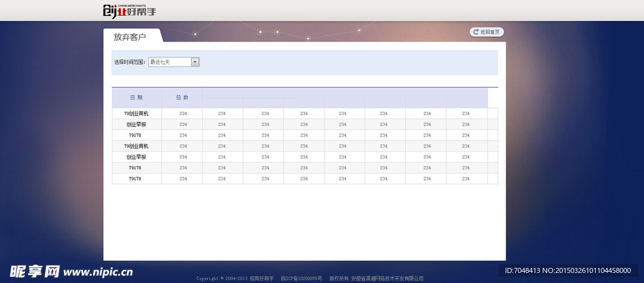Select the second 创业早报 row label

point(136,157)
